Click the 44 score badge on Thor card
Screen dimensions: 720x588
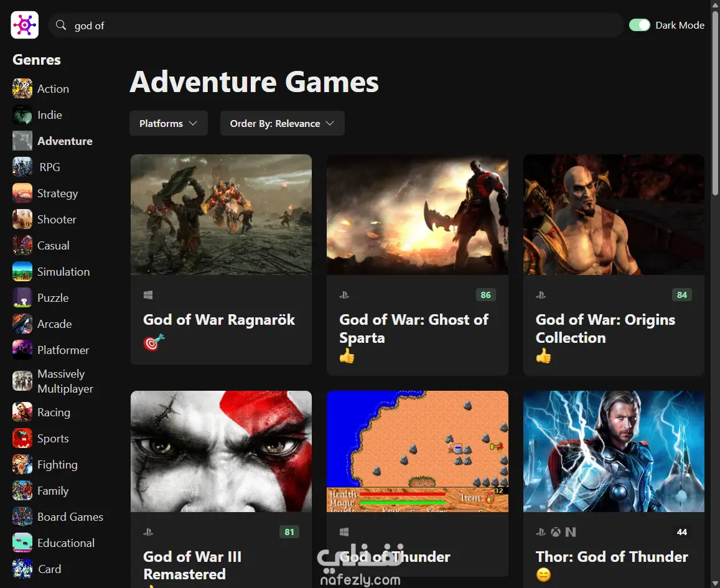coord(682,532)
